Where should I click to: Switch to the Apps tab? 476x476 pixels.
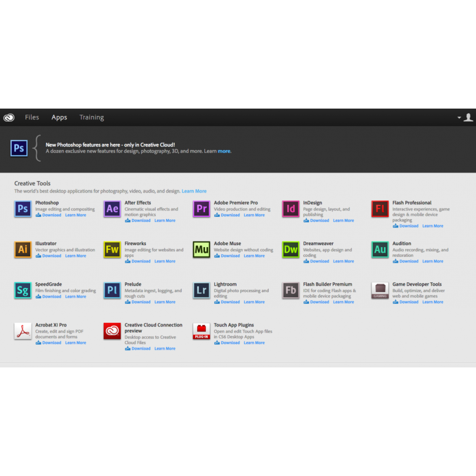click(x=59, y=118)
